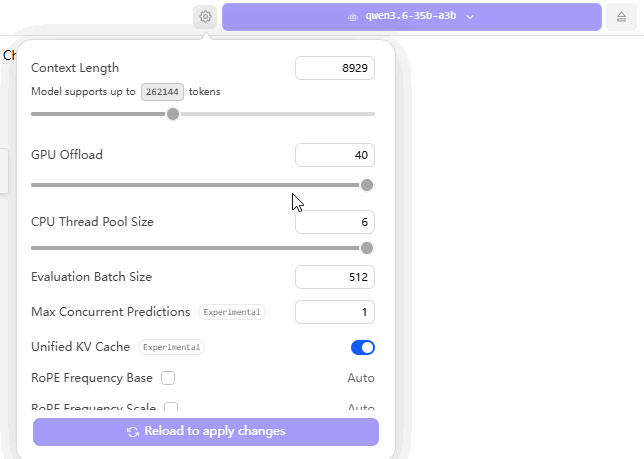Screen dimensions: 644x459
Task: Select the Evaluation Batch Size input
Action: point(334,277)
